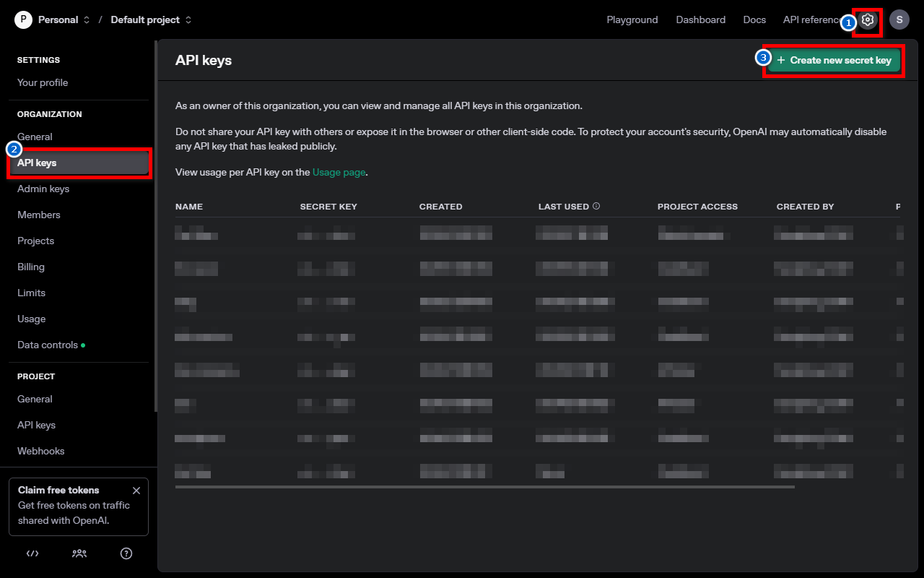Click the 'P' organization avatar
This screenshot has width=924, height=578.
click(x=23, y=20)
